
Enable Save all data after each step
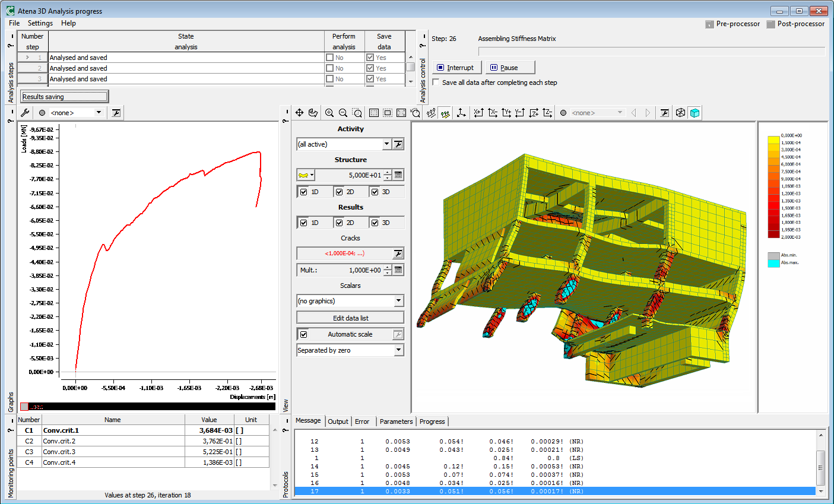(x=436, y=83)
